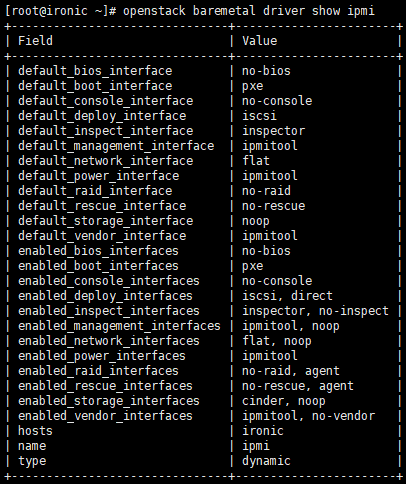
Task: Click the 'inspector' value of default_inspect_interface
Action: (273, 131)
